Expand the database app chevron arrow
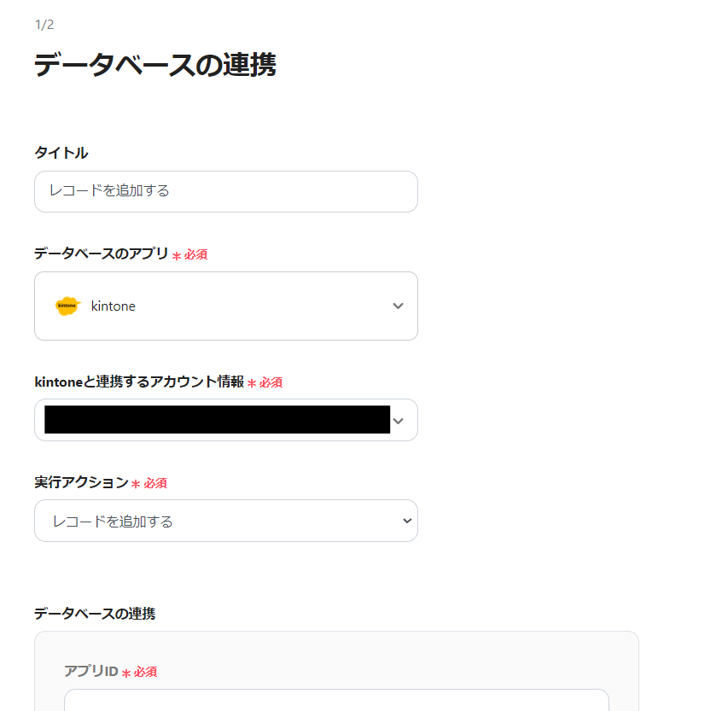The height and width of the screenshot is (711, 728). tap(398, 306)
